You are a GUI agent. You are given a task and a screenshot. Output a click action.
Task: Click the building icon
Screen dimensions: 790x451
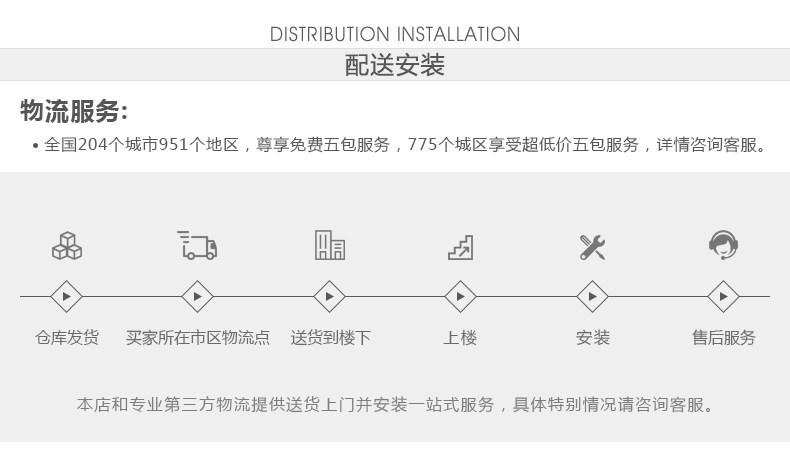pos(330,245)
